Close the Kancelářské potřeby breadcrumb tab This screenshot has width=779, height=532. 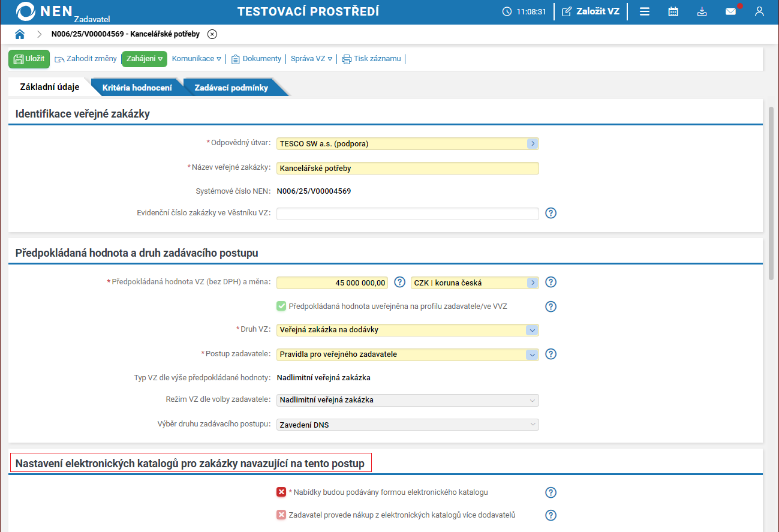point(212,34)
